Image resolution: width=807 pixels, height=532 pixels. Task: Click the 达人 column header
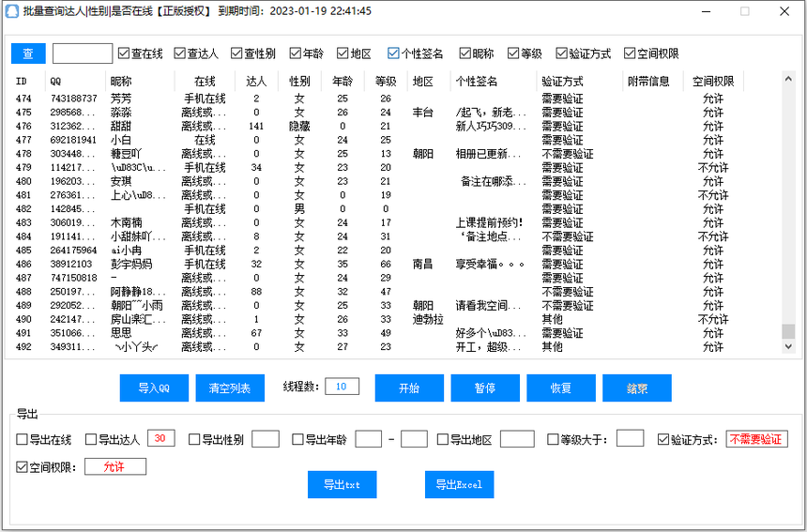(256, 82)
